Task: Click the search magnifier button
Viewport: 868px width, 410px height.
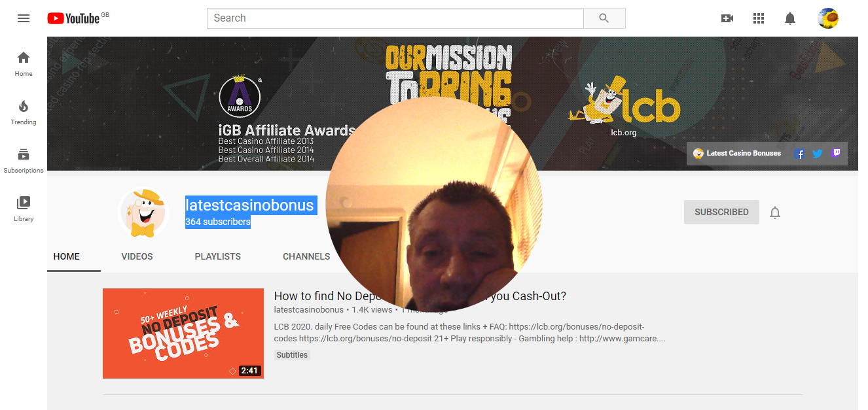Action: pos(604,18)
